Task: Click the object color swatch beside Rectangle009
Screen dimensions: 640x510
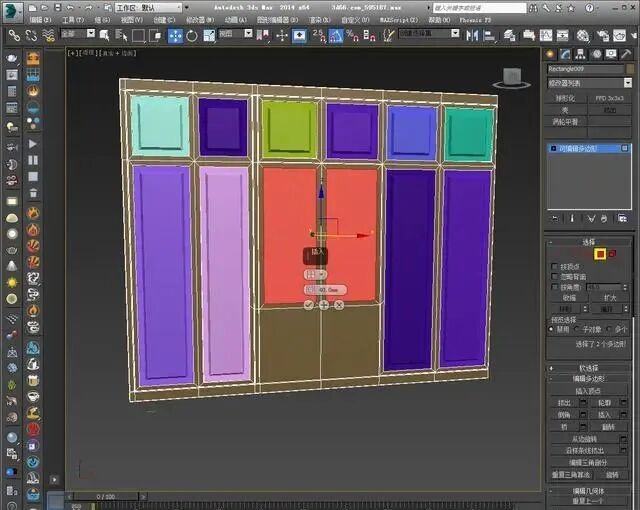Action: coord(631,69)
